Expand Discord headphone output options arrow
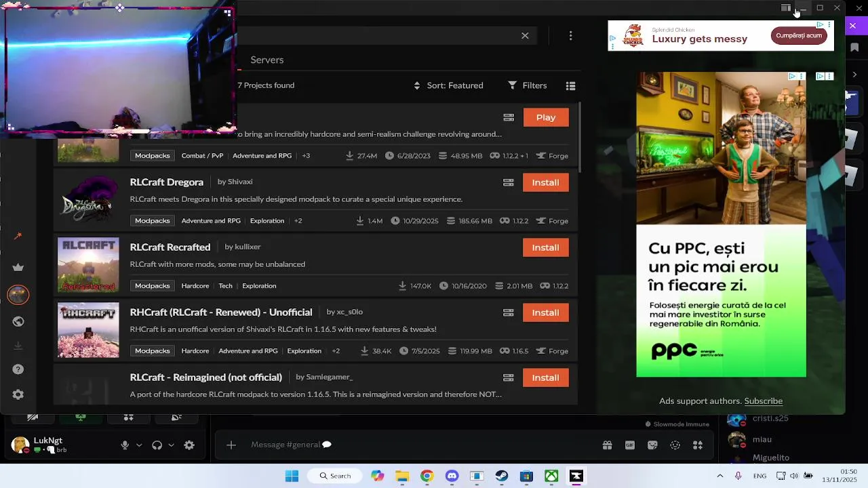868x488 pixels. coord(171,445)
